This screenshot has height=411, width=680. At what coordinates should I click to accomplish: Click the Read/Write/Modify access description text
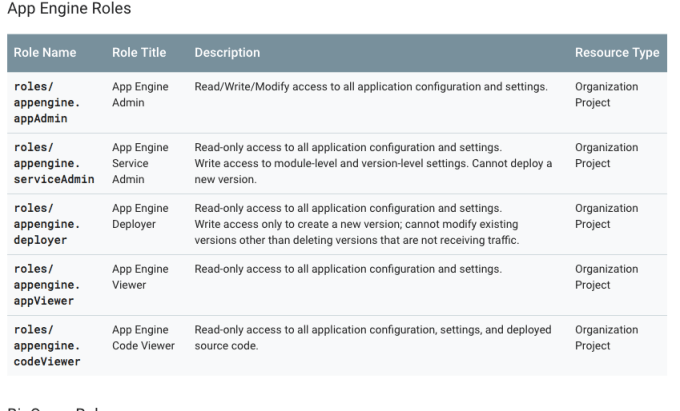click(x=370, y=87)
